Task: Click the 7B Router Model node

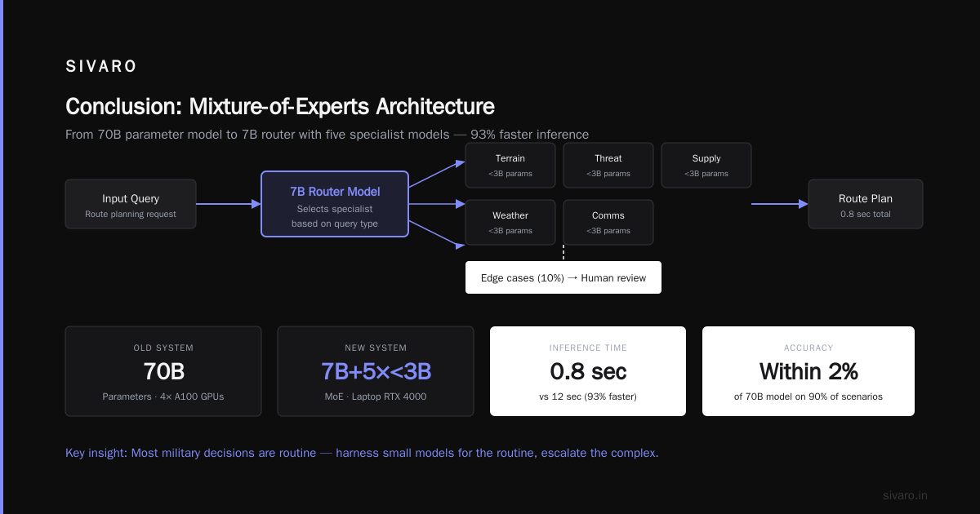Action: [335, 204]
